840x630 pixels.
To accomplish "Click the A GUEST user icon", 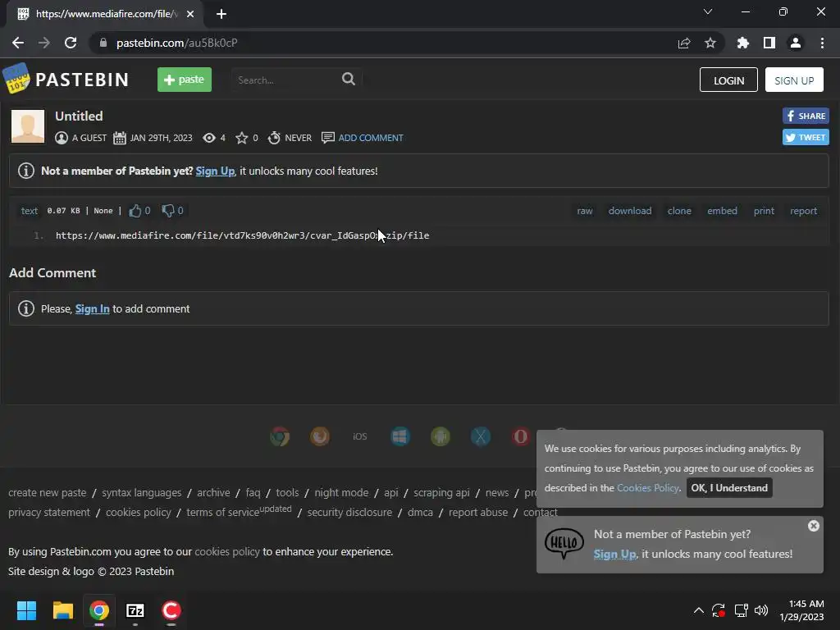I will point(62,138).
